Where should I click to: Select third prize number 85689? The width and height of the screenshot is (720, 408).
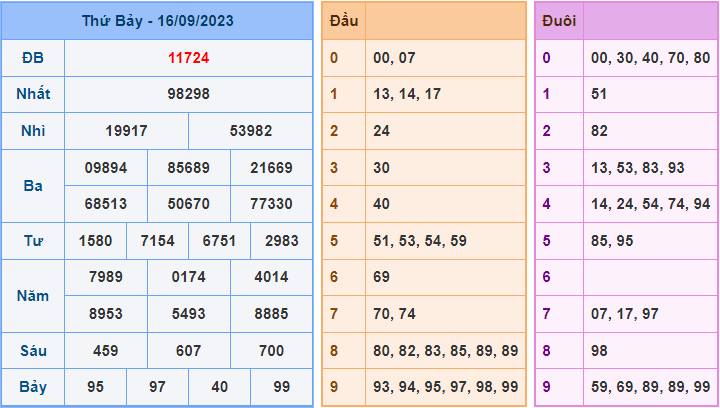(x=188, y=168)
